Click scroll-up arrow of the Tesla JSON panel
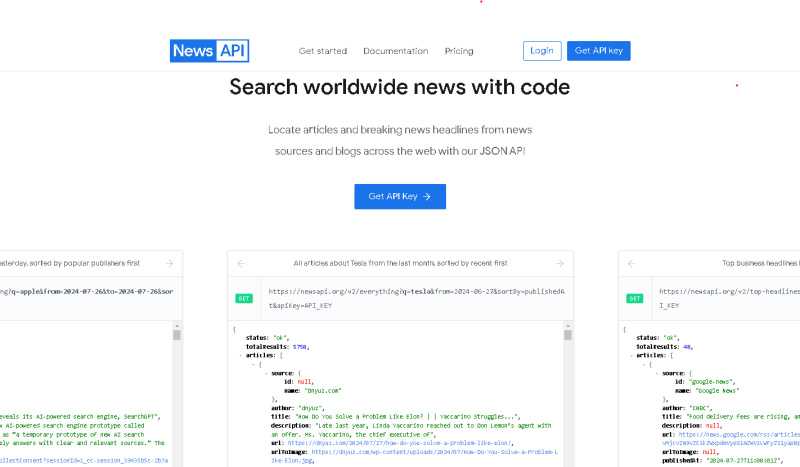 [x=568, y=326]
